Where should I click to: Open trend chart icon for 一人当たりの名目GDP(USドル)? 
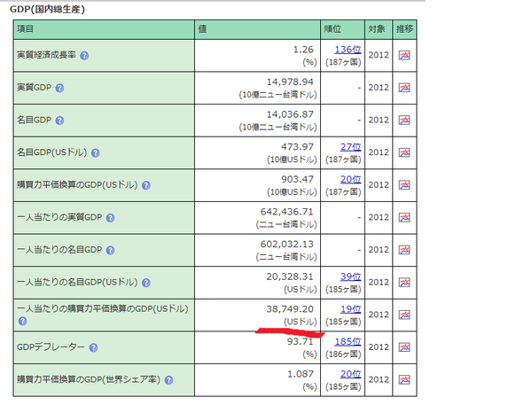click(404, 282)
